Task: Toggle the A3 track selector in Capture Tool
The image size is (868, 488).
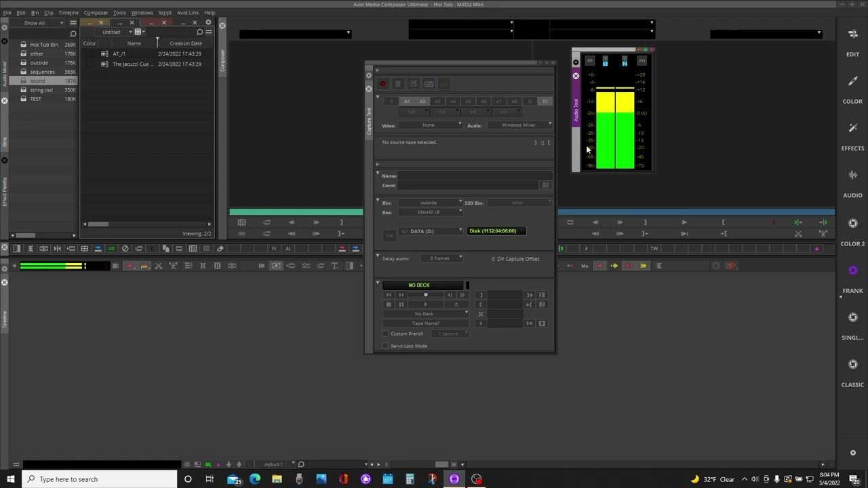Action: click(x=437, y=102)
